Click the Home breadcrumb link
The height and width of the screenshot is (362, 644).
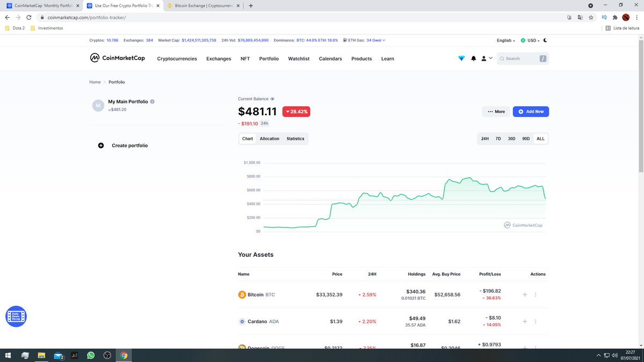95,82
